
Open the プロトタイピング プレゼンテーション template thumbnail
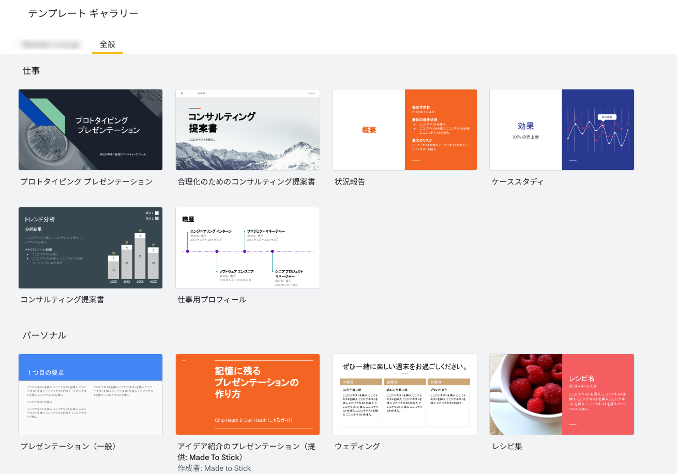pos(90,130)
